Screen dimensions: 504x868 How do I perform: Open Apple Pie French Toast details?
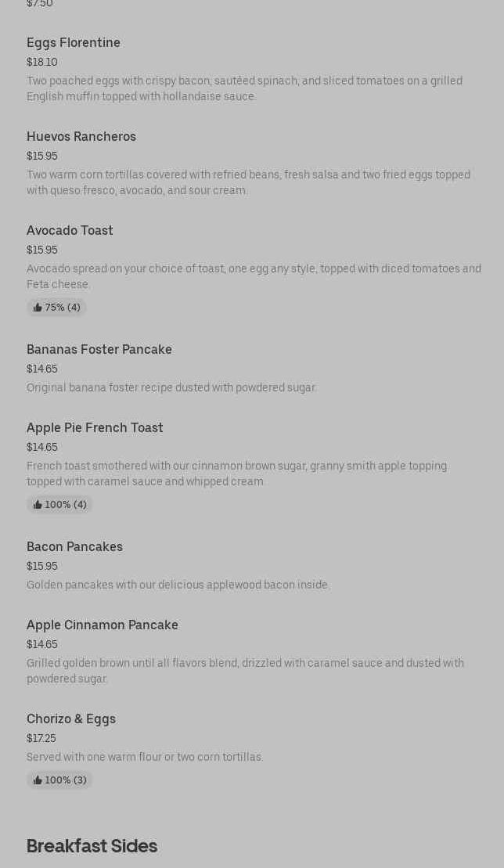(95, 427)
